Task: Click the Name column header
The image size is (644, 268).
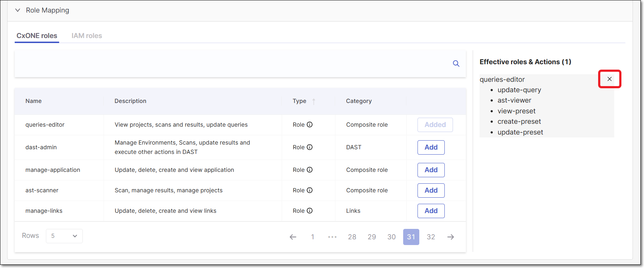Action: pos(34,101)
